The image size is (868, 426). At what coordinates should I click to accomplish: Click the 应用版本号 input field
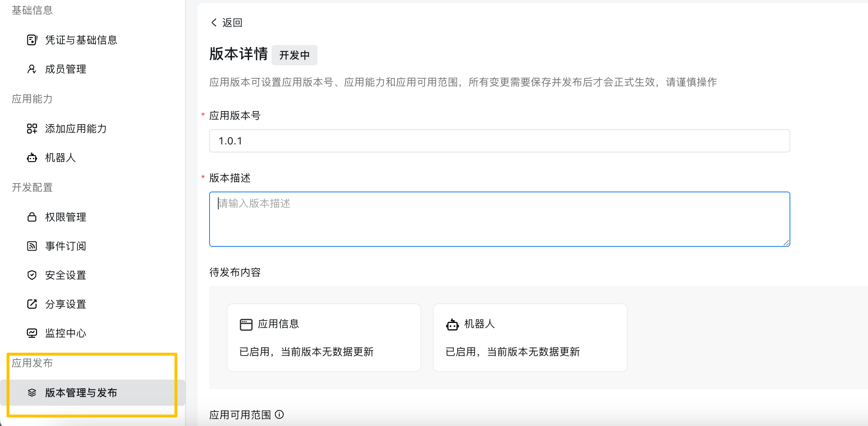499,141
